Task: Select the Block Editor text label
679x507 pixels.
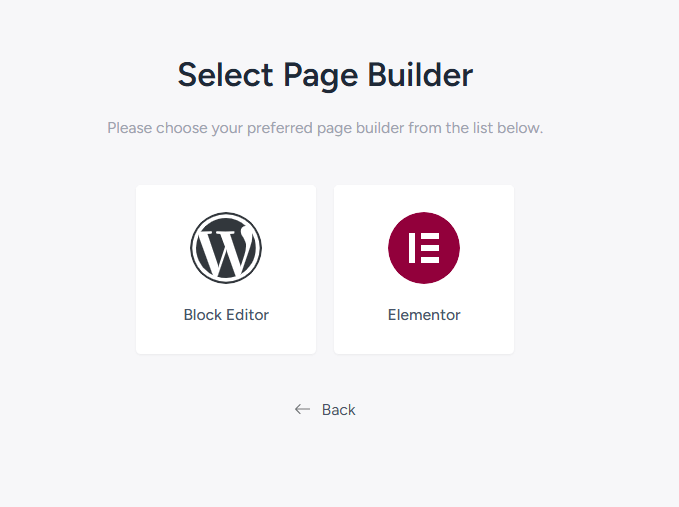Action: click(x=226, y=314)
